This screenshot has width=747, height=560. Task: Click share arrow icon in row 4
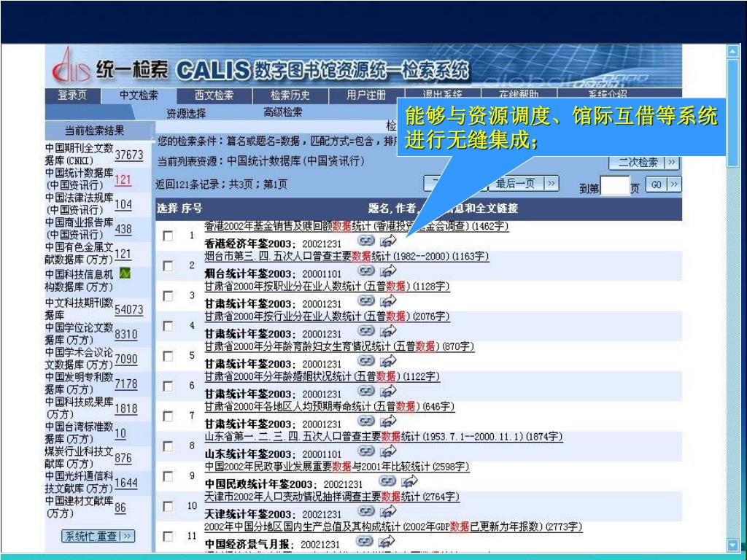point(388,330)
